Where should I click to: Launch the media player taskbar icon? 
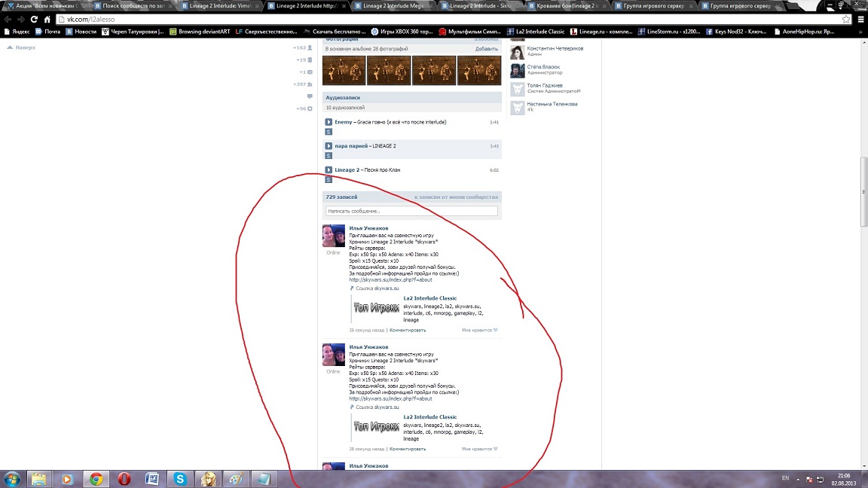pos(67,479)
